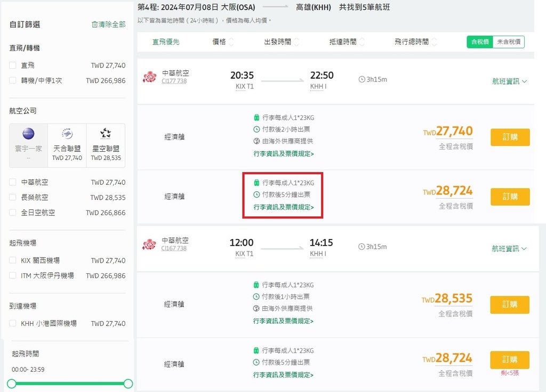546x392 pixels.
Task: Check KHH 小港國際機場 arrival airport
Action: pos(13,323)
